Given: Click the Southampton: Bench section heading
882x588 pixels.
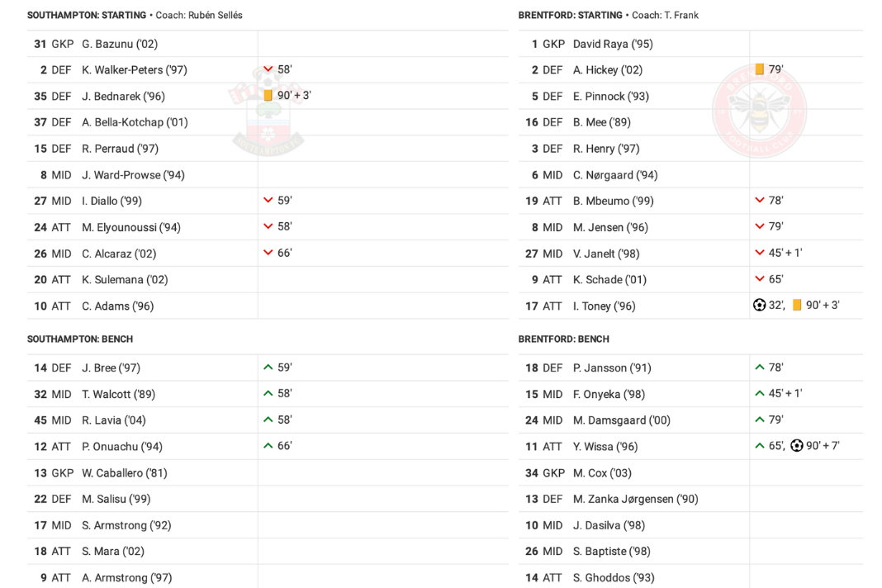Looking at the screenshot, I should [x=80, y=339].
